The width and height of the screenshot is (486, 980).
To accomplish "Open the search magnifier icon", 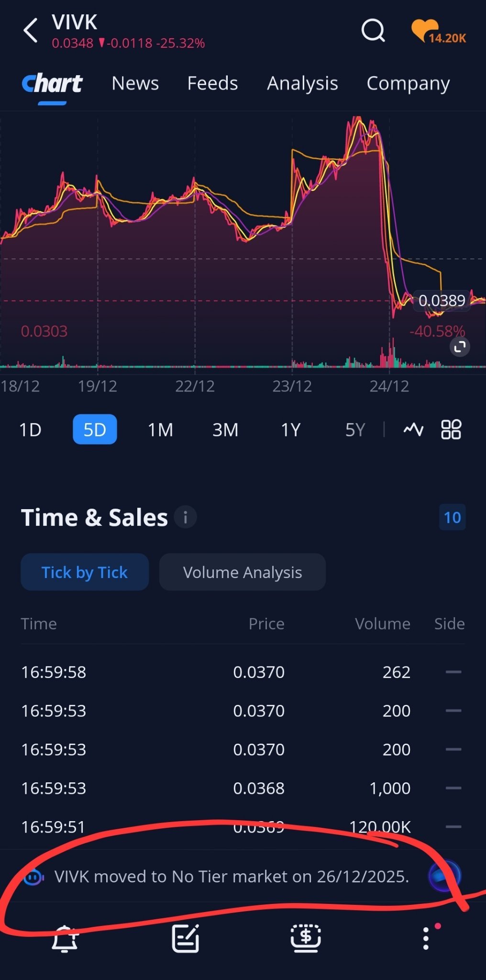I will pos(373,31).
